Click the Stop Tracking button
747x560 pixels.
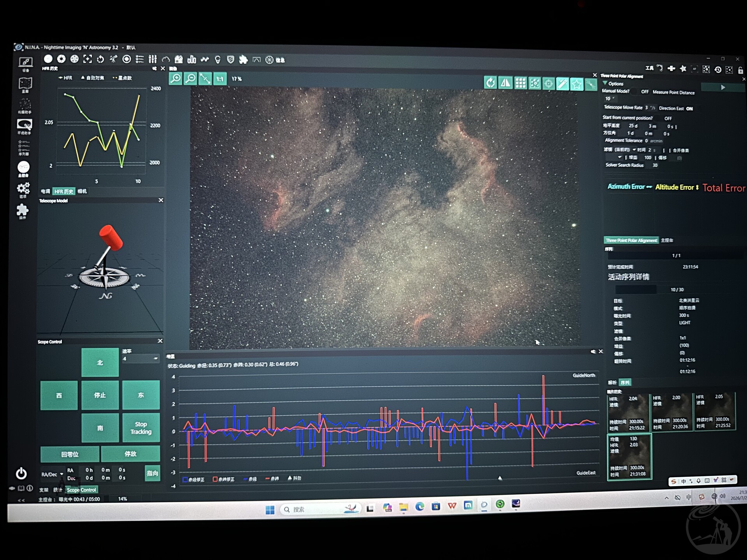[141, 428]
